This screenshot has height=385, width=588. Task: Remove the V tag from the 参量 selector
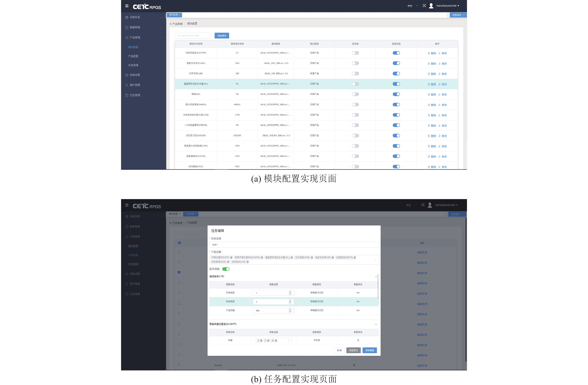coord(268,341)
